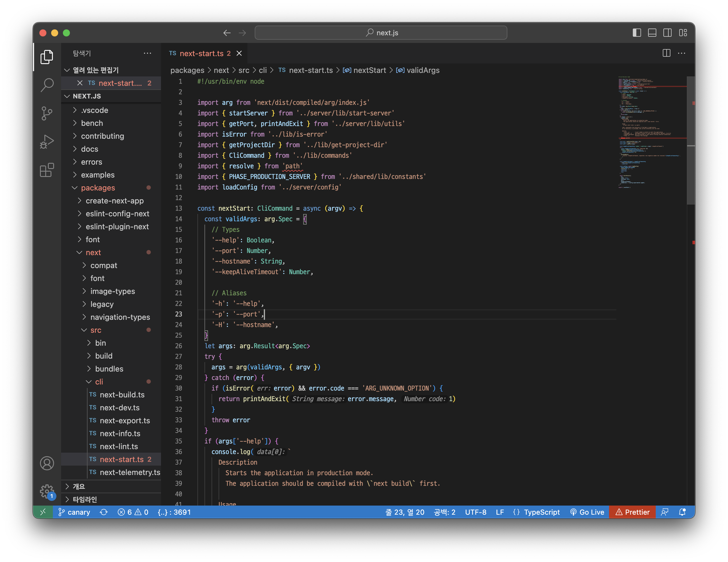Change end of line sequence LF

point(500,512)
